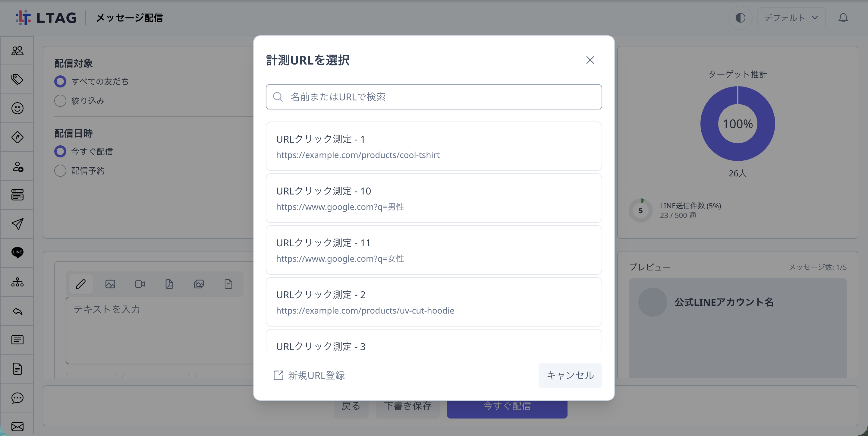This screenshot has height=436, width=868.
Task: Click the テキストを入力 text area
Action: pyautogui.click(x=160, y=330)
